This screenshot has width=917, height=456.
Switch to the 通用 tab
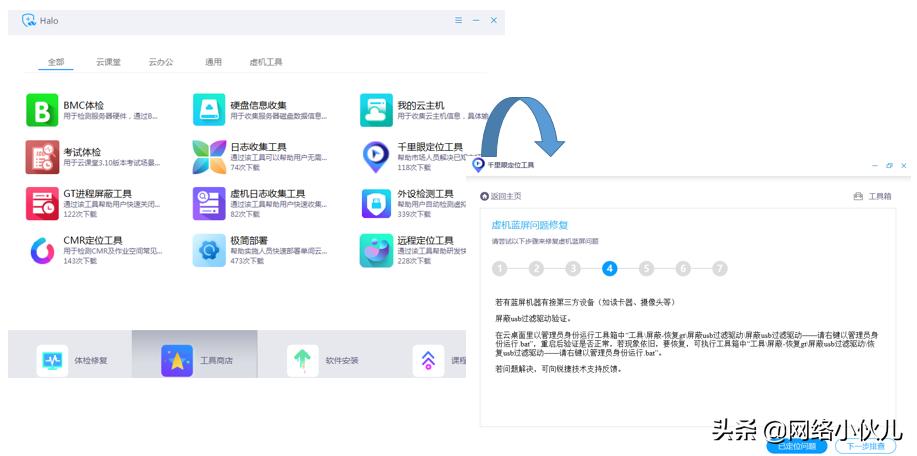[x=213, y=62]
